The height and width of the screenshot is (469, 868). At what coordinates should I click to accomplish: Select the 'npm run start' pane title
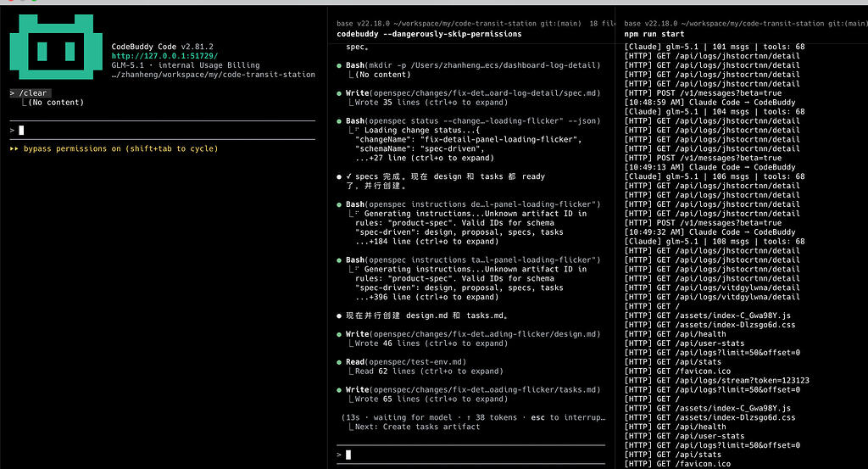654,34
